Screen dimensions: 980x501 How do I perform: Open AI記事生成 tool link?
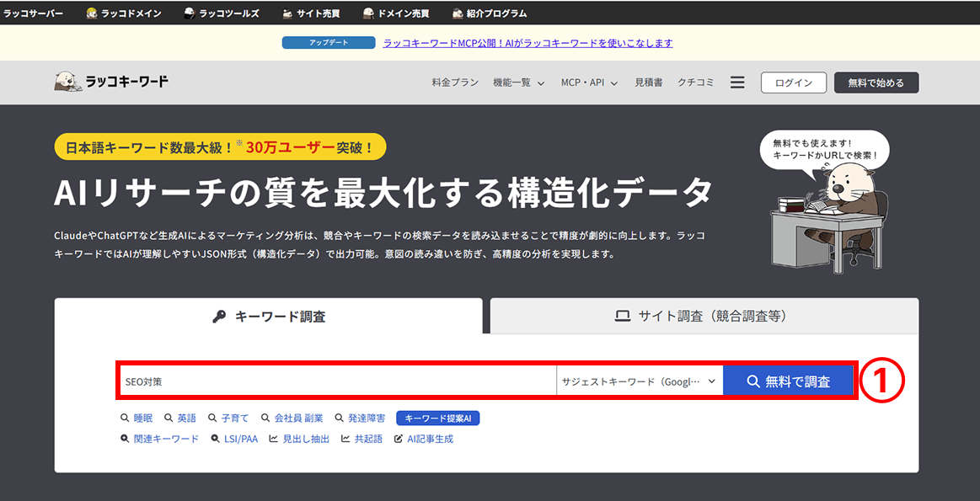tap(424, 440)
